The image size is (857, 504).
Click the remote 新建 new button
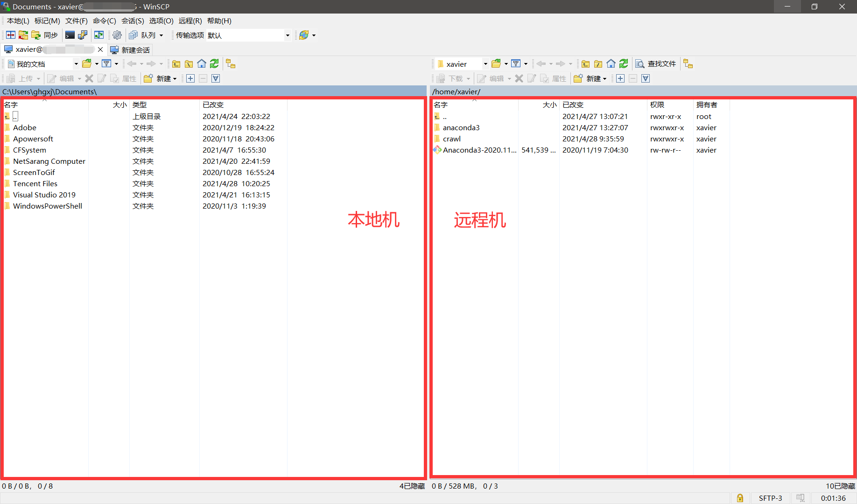(x=590, y=78)
